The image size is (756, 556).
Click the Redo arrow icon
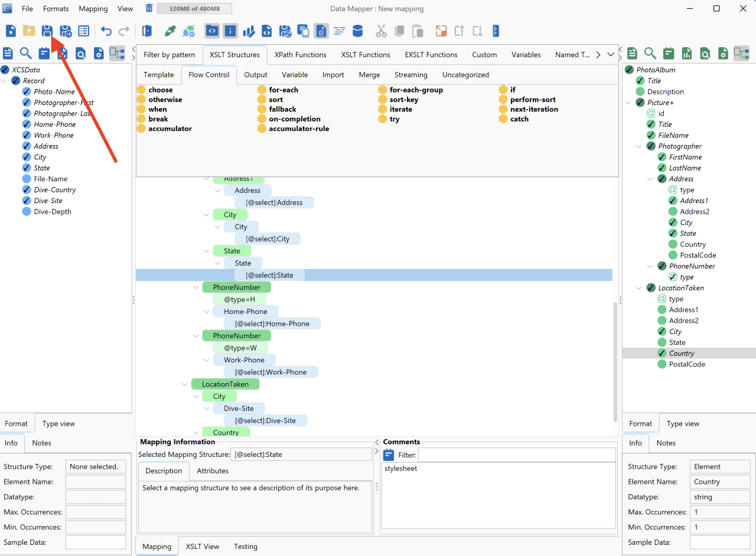[124, 31]
